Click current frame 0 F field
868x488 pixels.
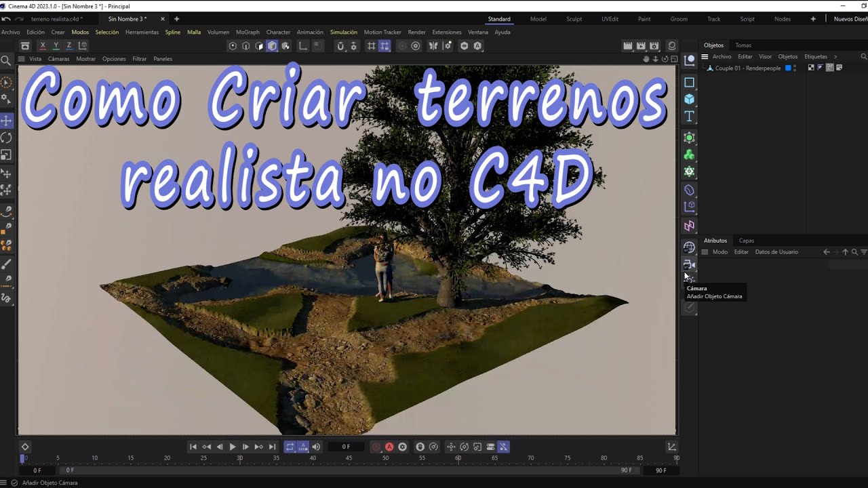[346, 447]
